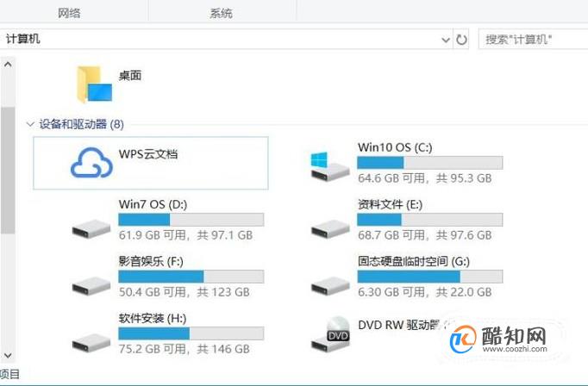
Task: Click the Win10 OS (C:) usage bar
Action: click(429, 163)
